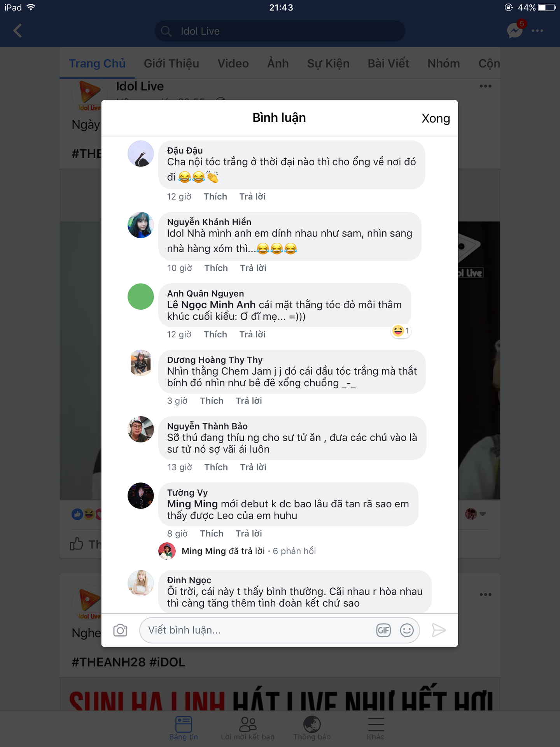
Task: Like Nguyễn Khánh Hiền's comment
Action: point(216,268)
